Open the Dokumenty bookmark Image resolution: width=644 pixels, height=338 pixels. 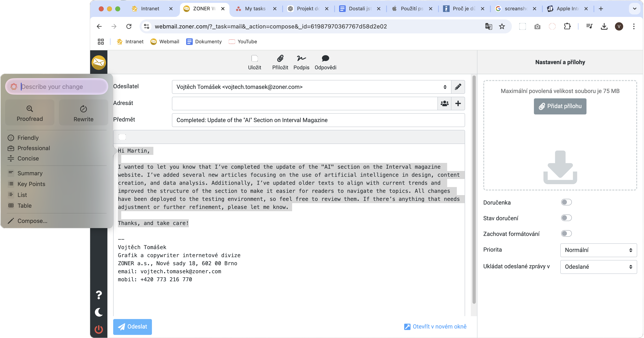(204, 41)
